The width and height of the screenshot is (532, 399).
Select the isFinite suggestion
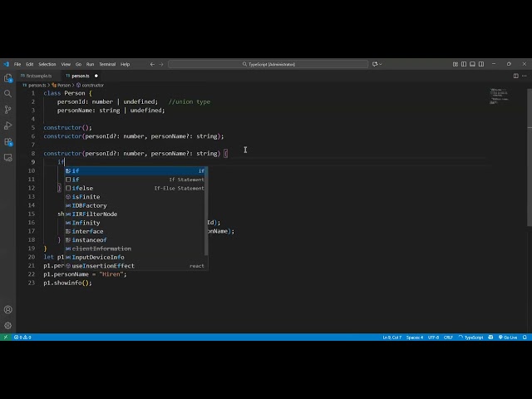135,197
